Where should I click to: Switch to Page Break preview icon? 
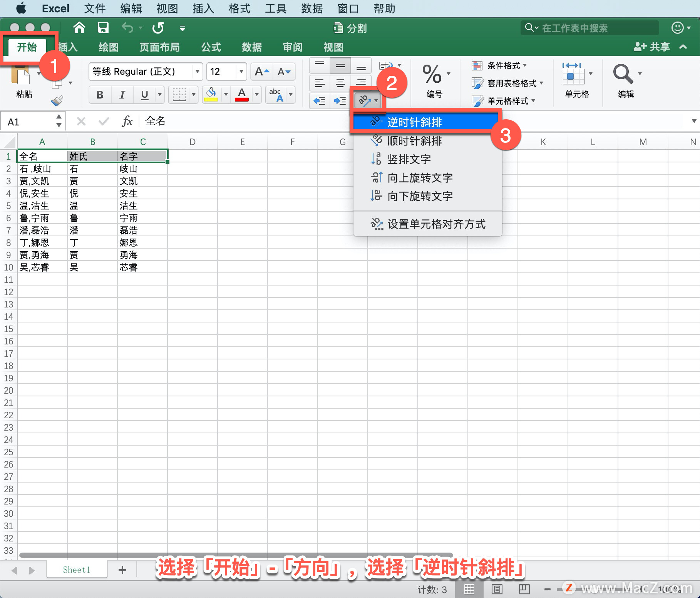tap(524, 589)
